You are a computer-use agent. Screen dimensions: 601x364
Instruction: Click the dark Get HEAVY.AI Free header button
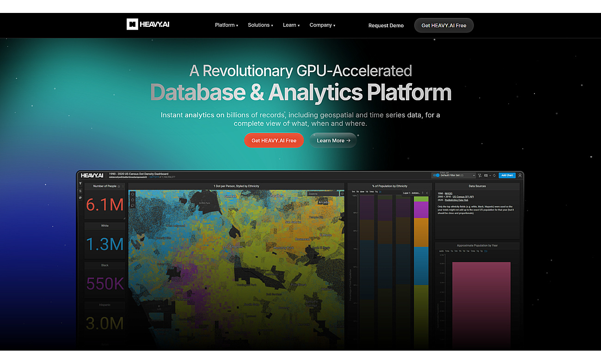(444, 25)
